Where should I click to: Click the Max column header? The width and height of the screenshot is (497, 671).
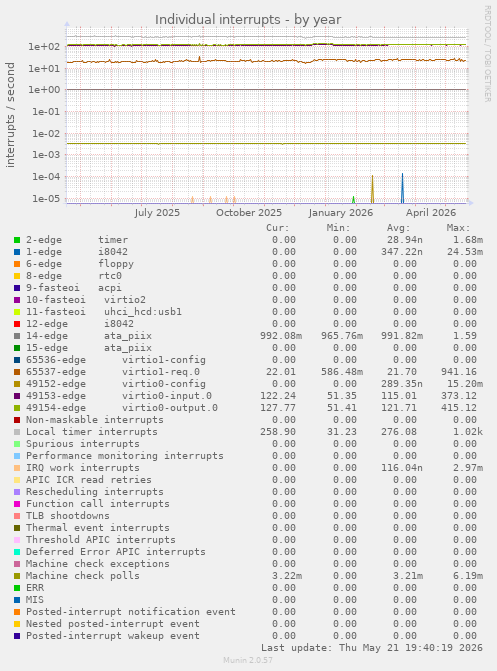pos(458,228)
